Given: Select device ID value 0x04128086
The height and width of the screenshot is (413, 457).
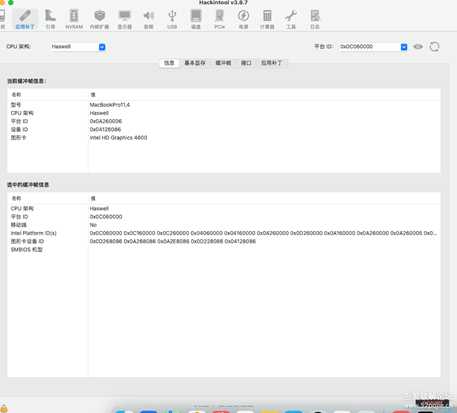Looking at the screenshot, I should [x=105, y=129].
